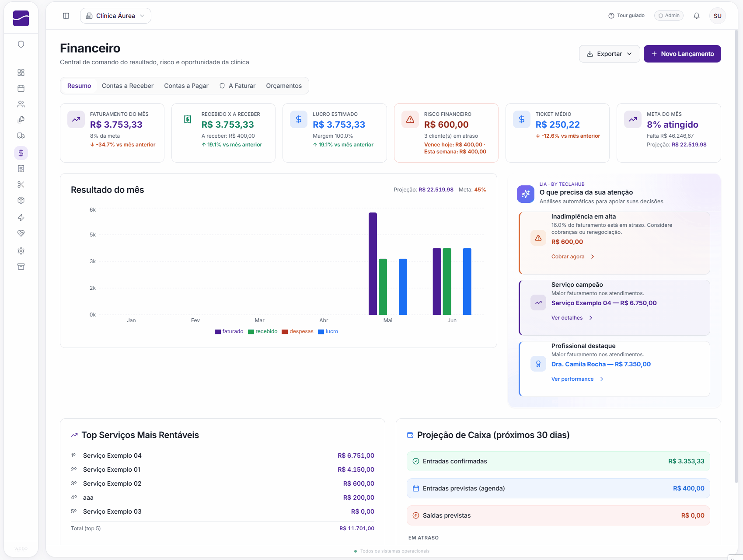The image size is (743, 560).
Task: Click Cobrar agora link
Action: [572, 257]
